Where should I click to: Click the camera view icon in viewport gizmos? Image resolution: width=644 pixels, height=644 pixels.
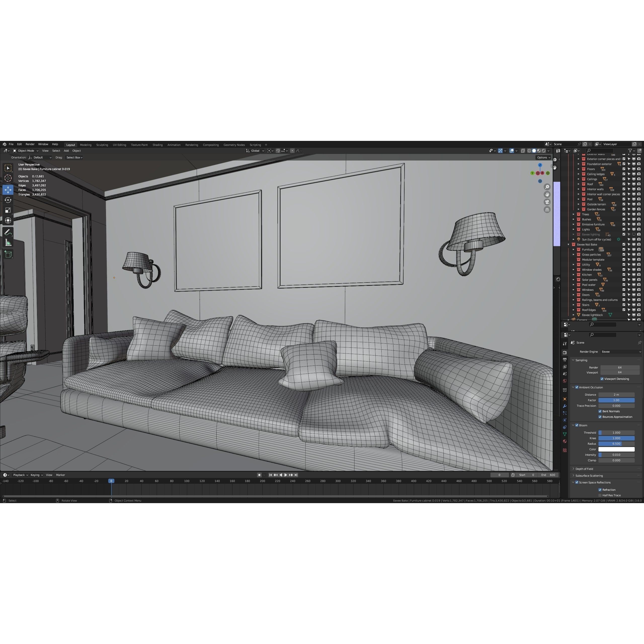point(547,202)
